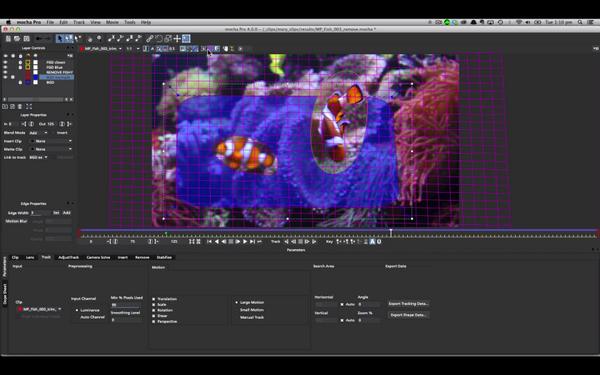Click the Play Forward button

click(245, 242)
